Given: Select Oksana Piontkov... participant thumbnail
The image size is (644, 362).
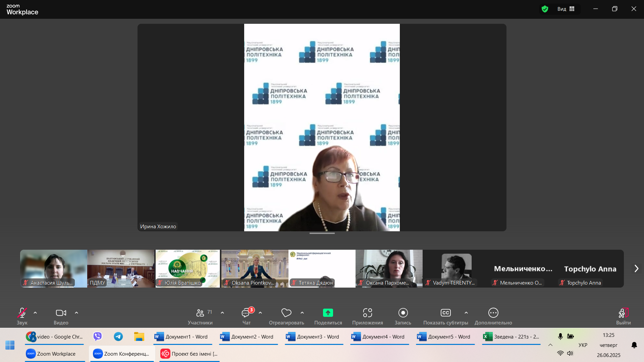Looking at the screenshot, I should pyautogui.click(x=255, y=268).
